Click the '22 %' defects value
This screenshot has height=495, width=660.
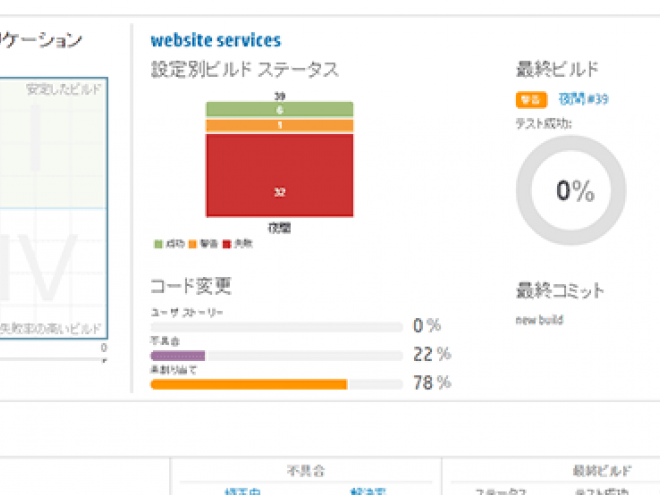(432, 354)
